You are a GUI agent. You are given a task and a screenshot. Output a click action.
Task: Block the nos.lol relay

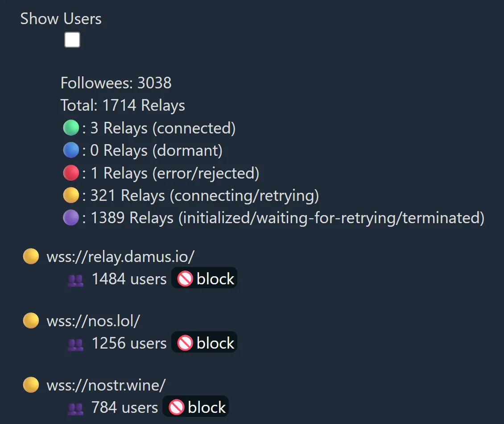coord(205,343)
